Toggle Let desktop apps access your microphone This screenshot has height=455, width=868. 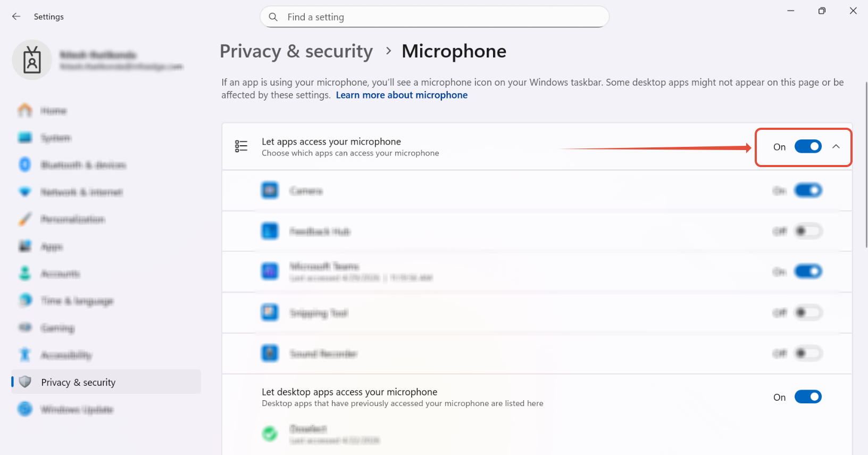(808, 396)
